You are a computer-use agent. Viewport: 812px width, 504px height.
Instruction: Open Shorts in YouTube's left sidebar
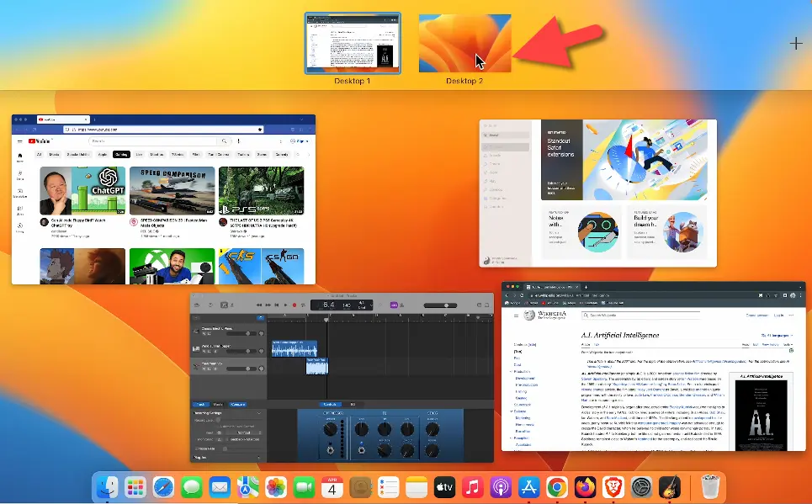tap(19, 176)
